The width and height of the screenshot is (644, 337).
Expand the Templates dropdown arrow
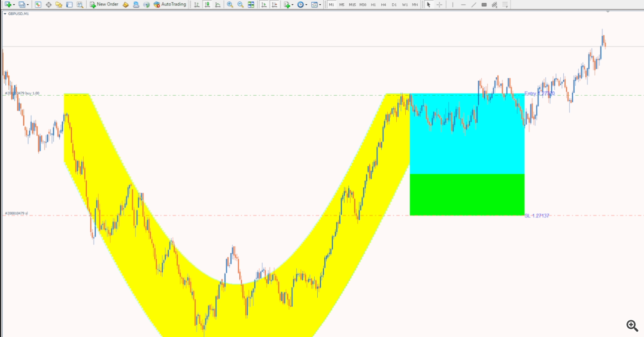[x=320, y=5]
